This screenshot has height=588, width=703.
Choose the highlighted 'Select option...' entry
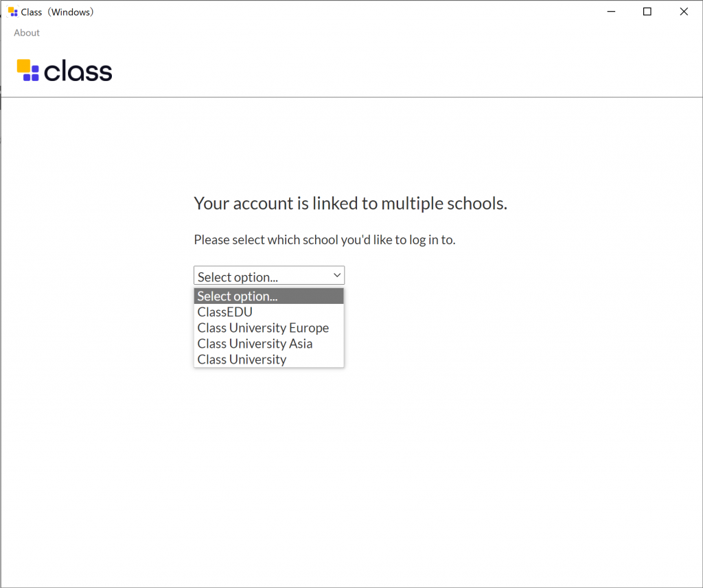pyautogui.click(x=269, y=296)
